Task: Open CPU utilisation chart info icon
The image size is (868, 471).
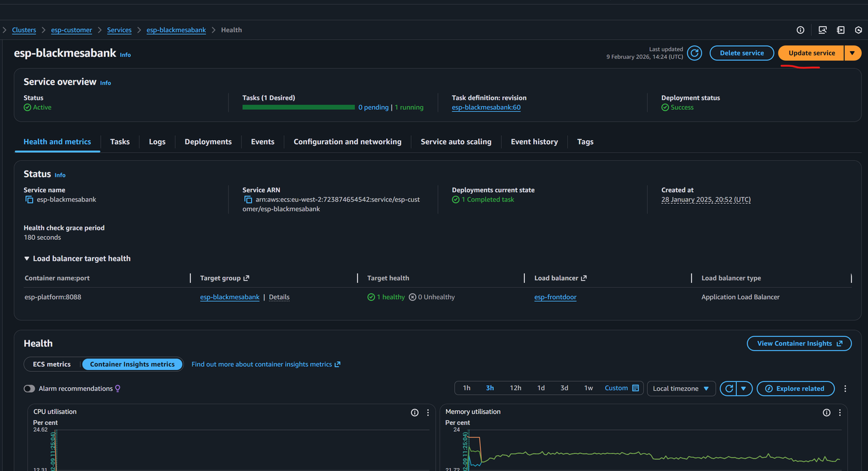Action: pos(414,412)
